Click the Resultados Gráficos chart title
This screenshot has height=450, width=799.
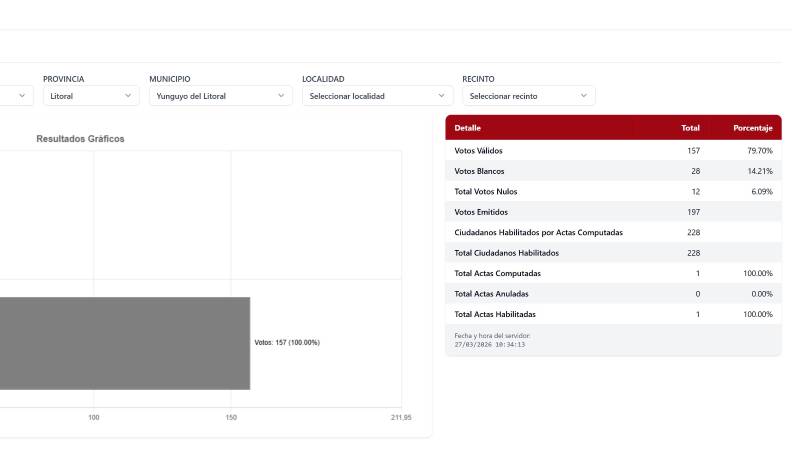click(80, 139)
